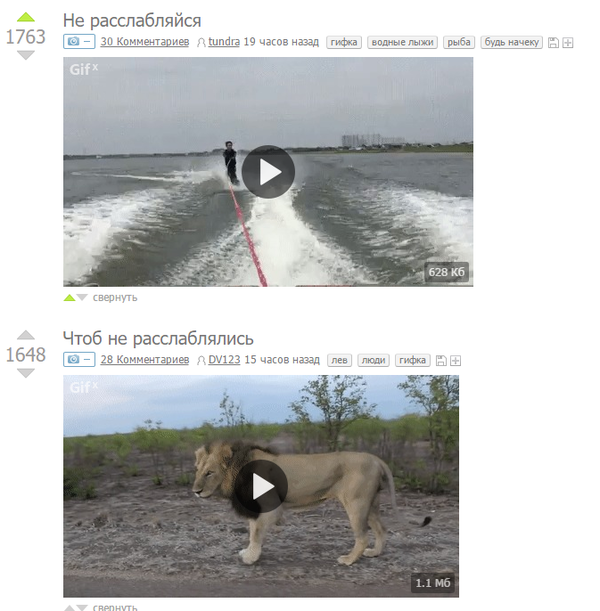Play the water skiing gif
Image resolution: width=600 pixels, height=611 pixels.
click(x=268, y=172)
